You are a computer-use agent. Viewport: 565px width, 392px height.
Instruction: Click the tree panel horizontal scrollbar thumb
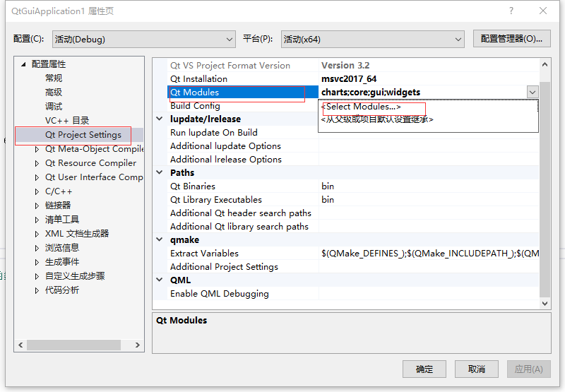[x=73, y=345]
